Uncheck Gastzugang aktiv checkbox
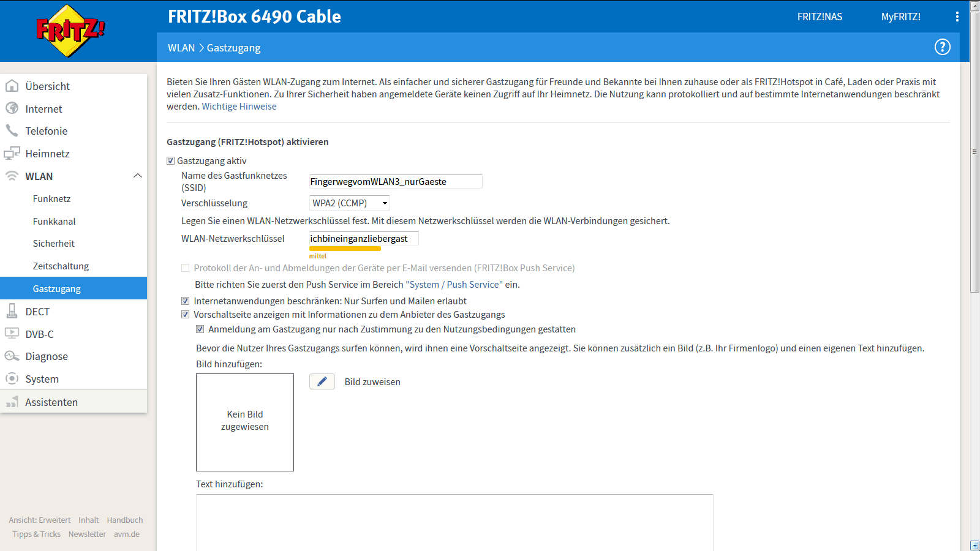The image size is (980, 551). pyautogui.click(x=171, y=161)
